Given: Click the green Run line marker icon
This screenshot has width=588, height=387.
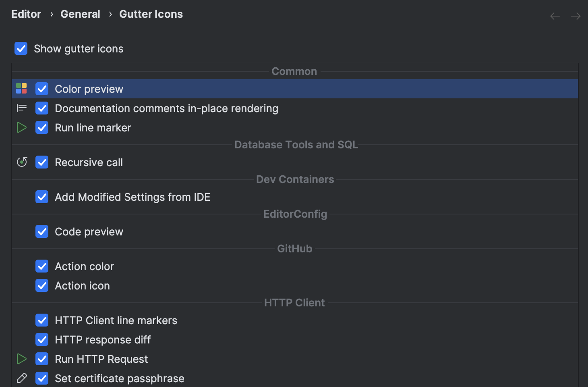Looking at the screenshot, I should [21, 127].
